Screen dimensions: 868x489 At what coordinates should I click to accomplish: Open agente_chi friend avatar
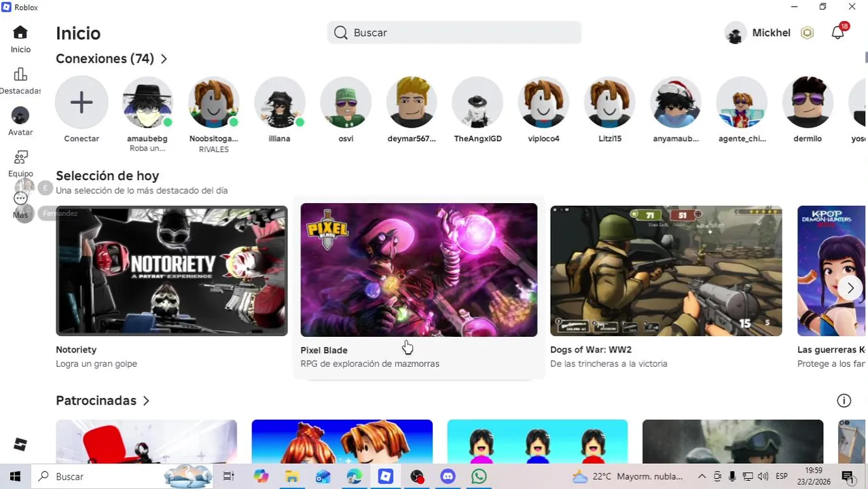(x=742, y=103)
